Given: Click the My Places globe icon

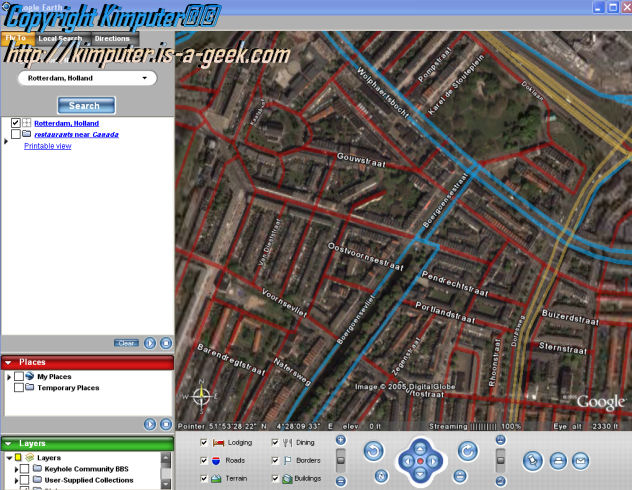Looking at the screenshot, I should (30, 376).
